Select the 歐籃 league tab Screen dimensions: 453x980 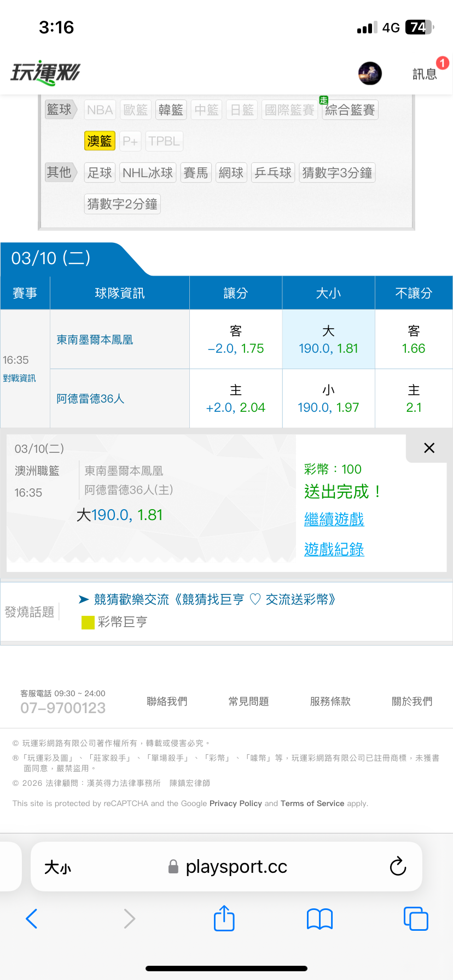click(x=136, y=110)
